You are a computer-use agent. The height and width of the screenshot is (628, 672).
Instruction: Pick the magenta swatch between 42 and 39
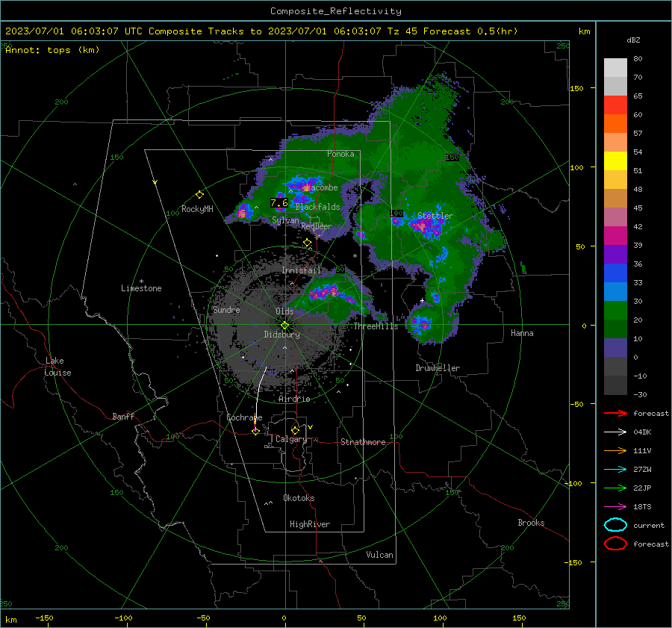pos(615,236)
